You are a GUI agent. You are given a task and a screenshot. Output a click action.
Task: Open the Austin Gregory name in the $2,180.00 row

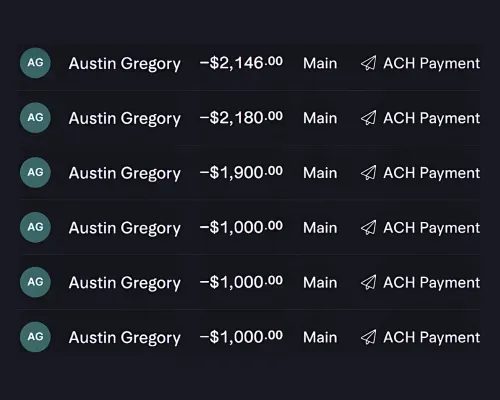(125, 119)
